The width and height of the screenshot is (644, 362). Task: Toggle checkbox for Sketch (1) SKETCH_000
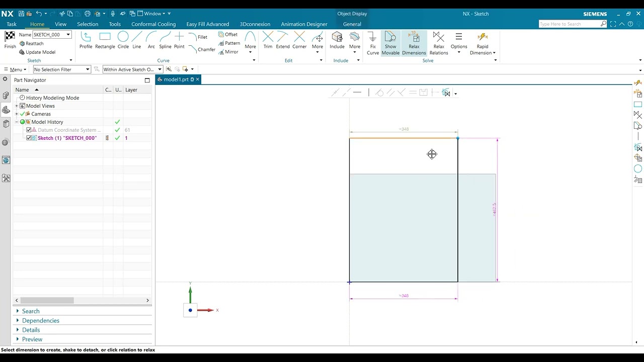29,138
